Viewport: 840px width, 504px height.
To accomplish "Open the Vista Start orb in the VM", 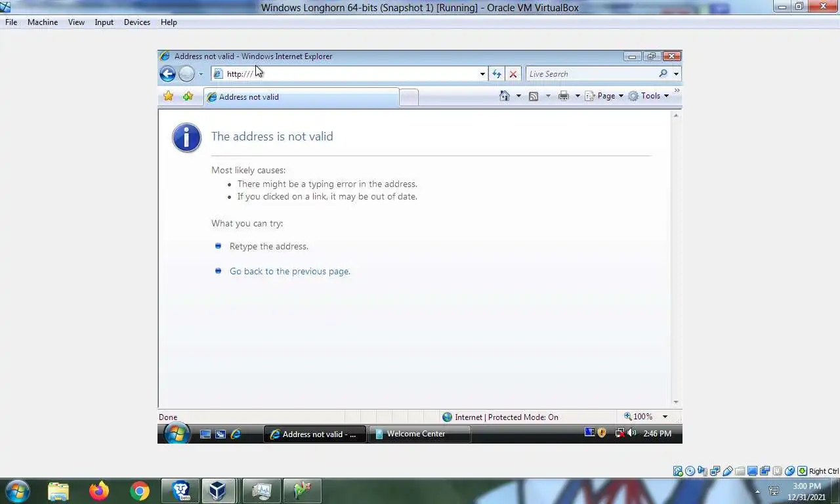I will tap(177, 434).
